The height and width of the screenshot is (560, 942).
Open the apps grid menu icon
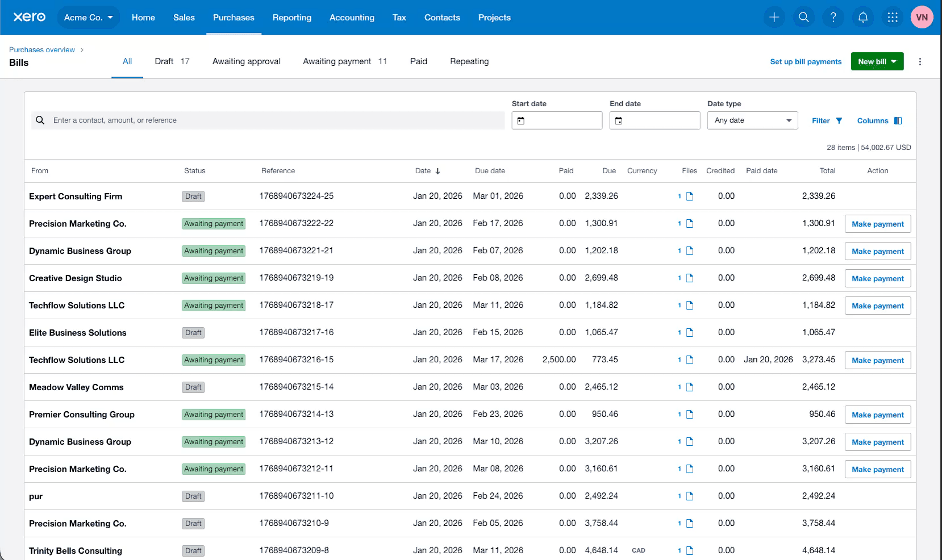click(x=892, y=18)
